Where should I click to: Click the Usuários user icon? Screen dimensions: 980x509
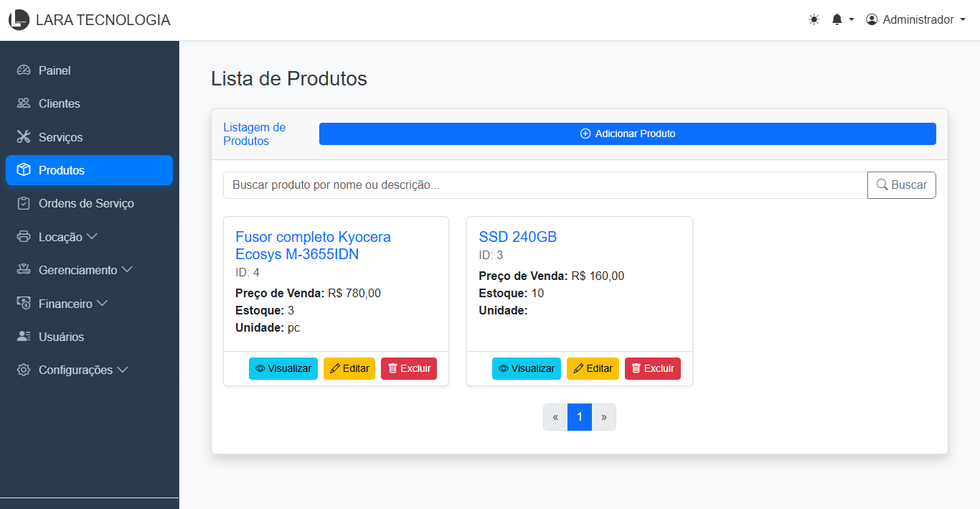pos(24,336)
